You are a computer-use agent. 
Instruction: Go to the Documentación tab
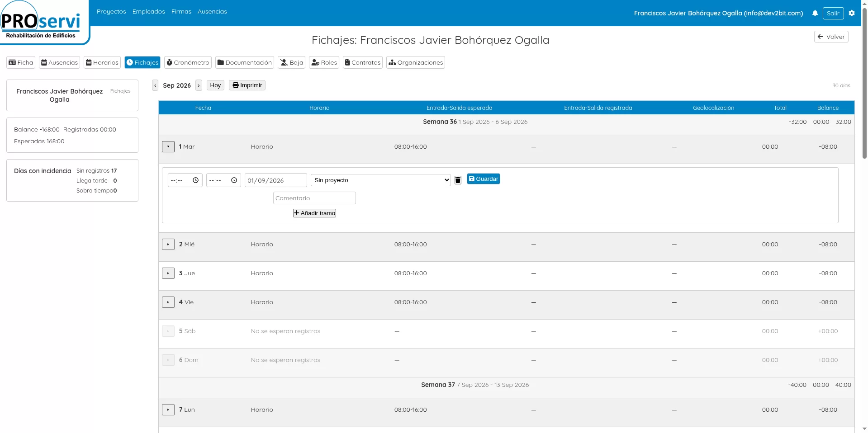(245, 62)
